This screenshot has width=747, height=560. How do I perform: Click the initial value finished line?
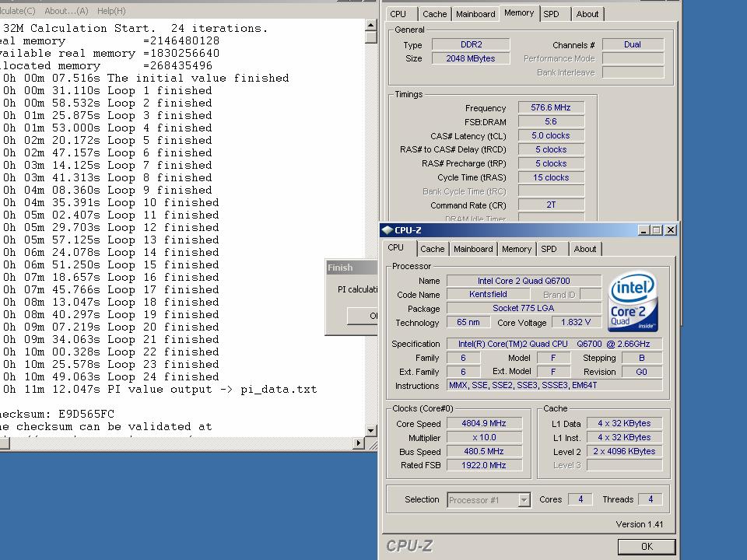[146, 78]
